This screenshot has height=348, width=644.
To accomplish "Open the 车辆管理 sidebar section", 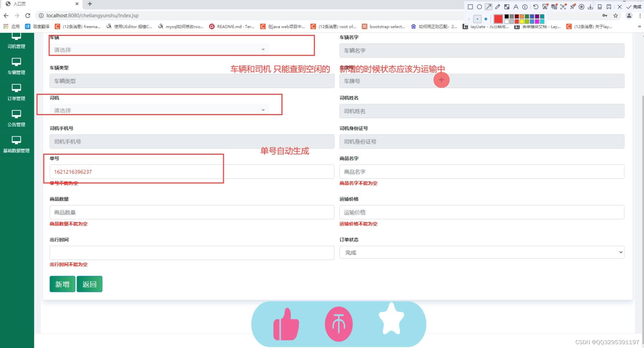I will coord(16,67).
